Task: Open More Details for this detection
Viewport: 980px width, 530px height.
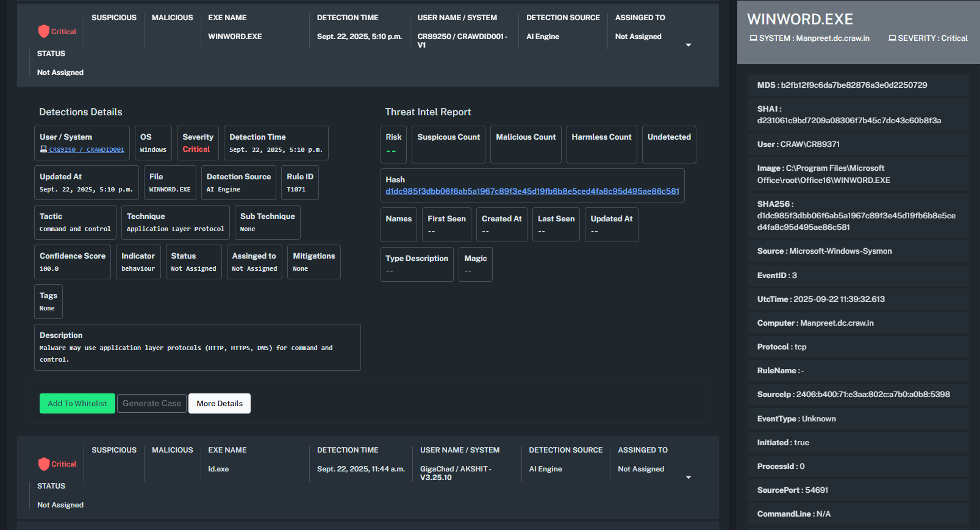Action: [220, 404]
